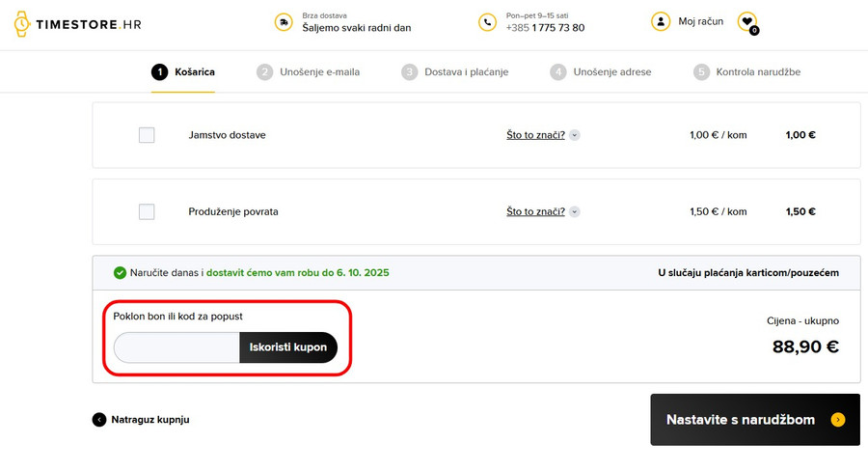Enable the Jamstvo dostave checkbox
Image resolution: width=868 pixels, height=471 pixels.
tap(147, 135)
